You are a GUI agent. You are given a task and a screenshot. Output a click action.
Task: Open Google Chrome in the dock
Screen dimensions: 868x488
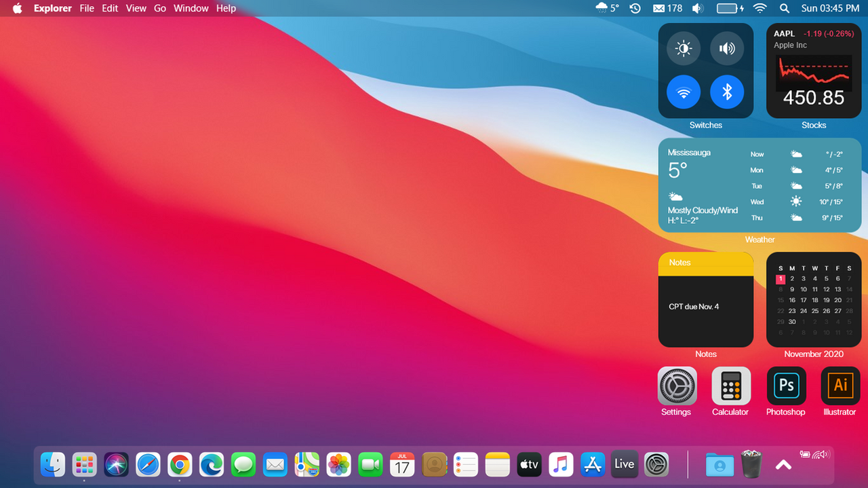tap(180, 464)
